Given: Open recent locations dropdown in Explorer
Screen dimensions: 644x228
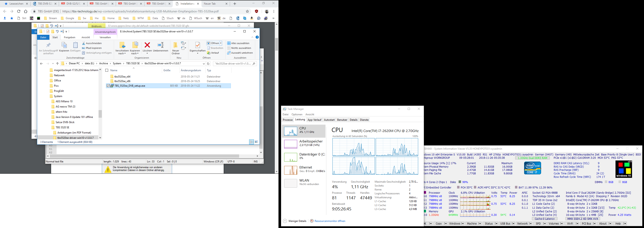Looking at the screenshot, I should pyautogui.click(x=53, y=64).
